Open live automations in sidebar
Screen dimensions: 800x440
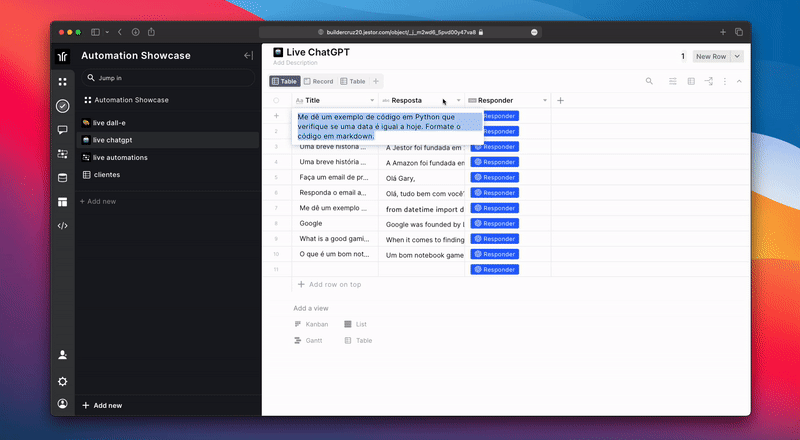pyautogui.click(x=167, y=157)
